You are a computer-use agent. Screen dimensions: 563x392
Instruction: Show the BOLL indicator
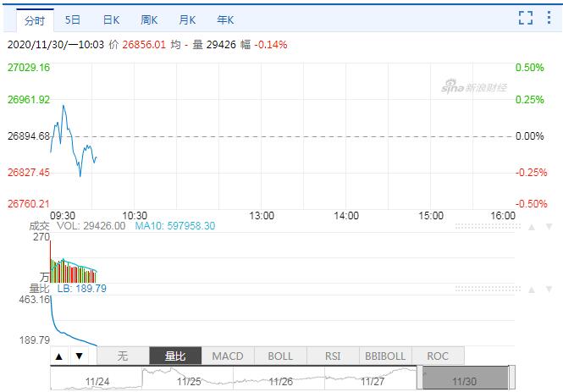[280, 356]
